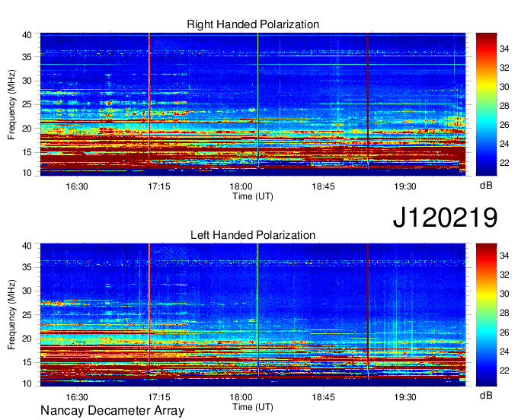
Task: Click the 40 MHz tick on the top plot
Action: [x=27, y=35]
